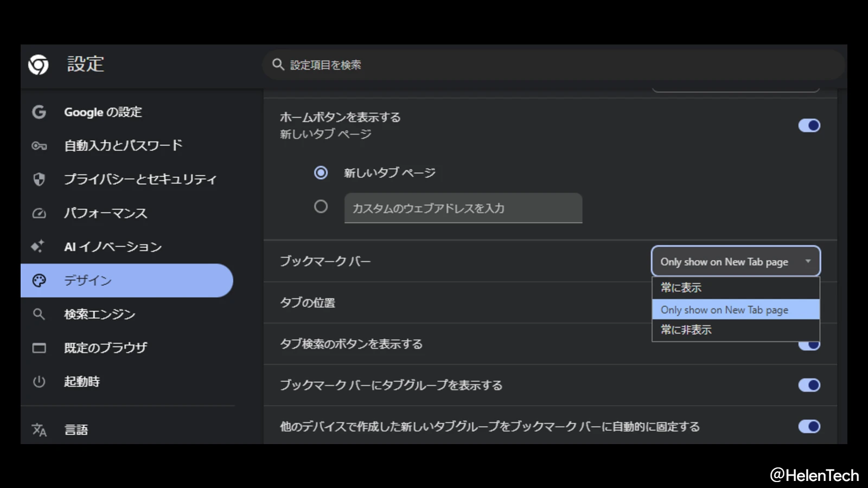868x488 pixels.
Task: Click the 設定 page title
Action: pyautogui.click(x=85, y=64)
